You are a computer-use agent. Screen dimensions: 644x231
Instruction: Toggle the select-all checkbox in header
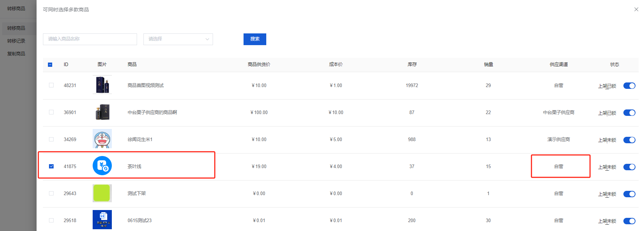point(50,65)
